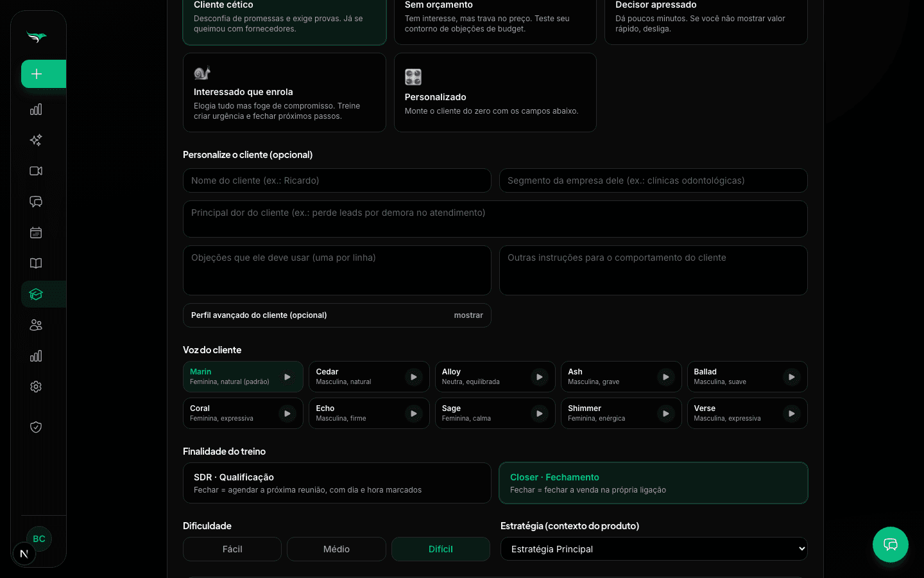The width and height of the screenshot is (924, 578).
Task: Open the bird logo home icon
Action: 37,37
